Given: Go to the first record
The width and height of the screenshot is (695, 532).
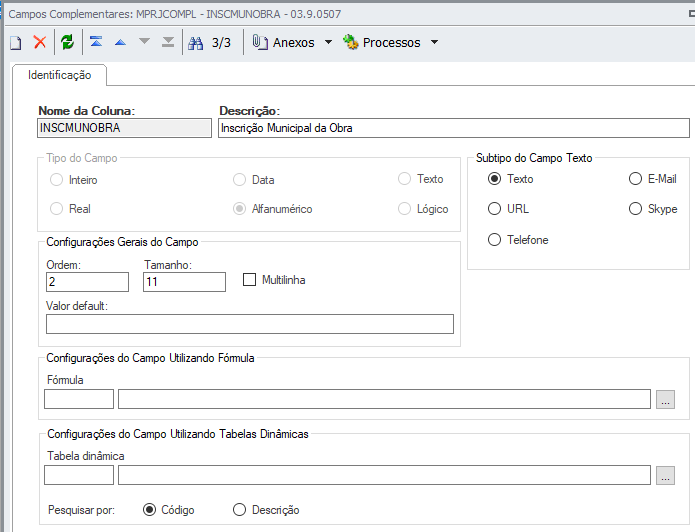Looking at the screenshot, I should tap(96, 42).
